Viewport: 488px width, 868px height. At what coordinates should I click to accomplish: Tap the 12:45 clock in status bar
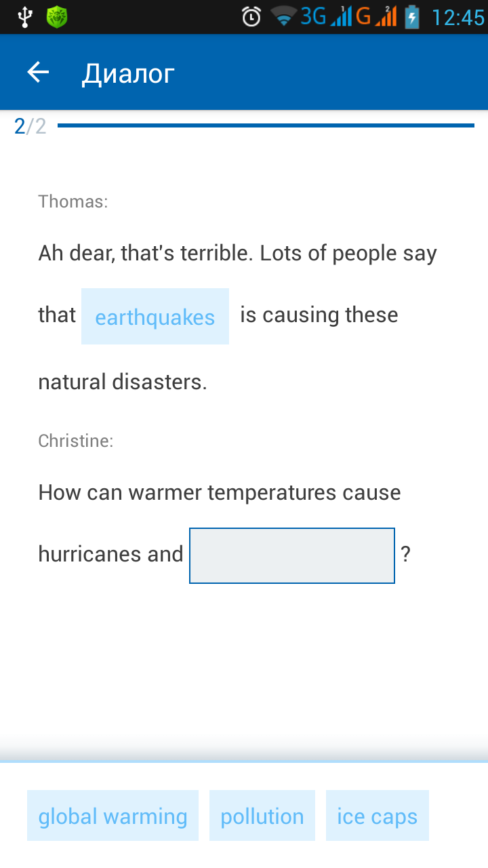(458, 17)
